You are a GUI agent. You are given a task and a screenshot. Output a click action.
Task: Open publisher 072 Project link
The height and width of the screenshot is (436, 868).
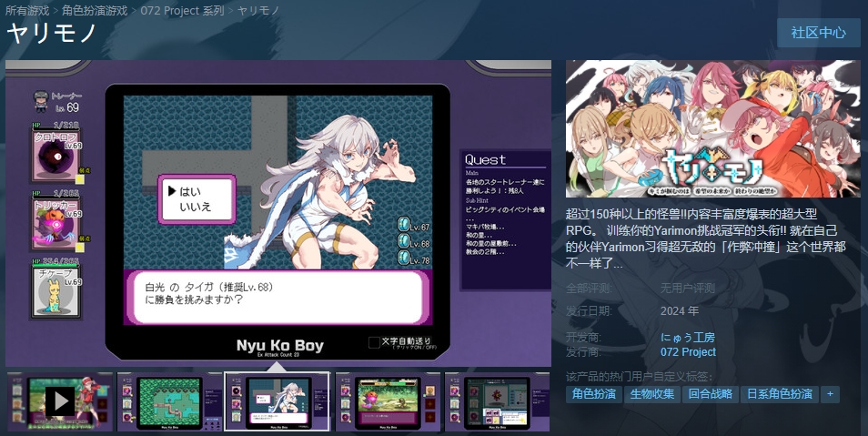point(688,351)
